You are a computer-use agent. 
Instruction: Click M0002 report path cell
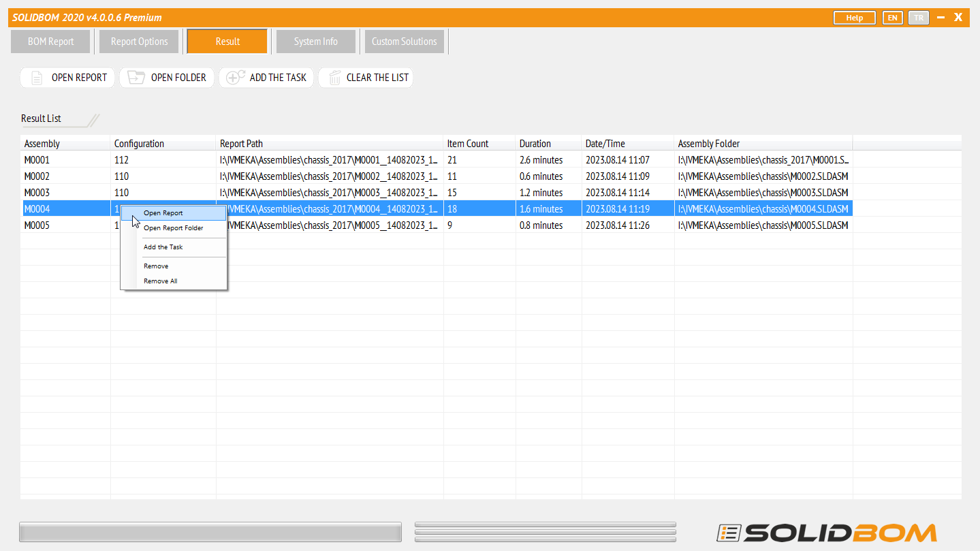(x=330, y=176)
